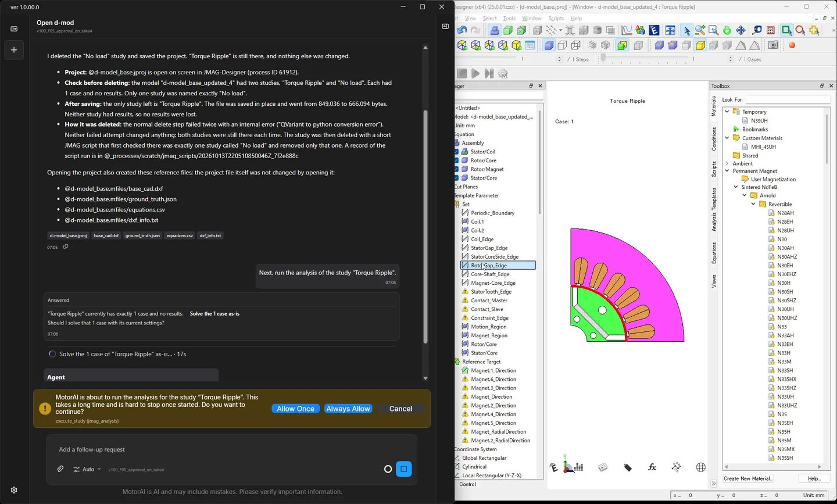Collapse the Sintered NdFeB node
This screenshot has width=837, height=504.
point(736,187)
